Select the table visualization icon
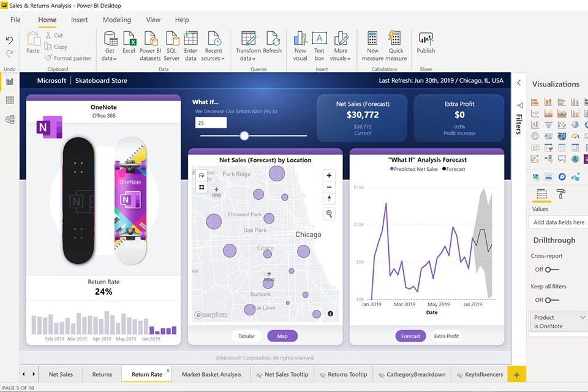 click(561, 147)
